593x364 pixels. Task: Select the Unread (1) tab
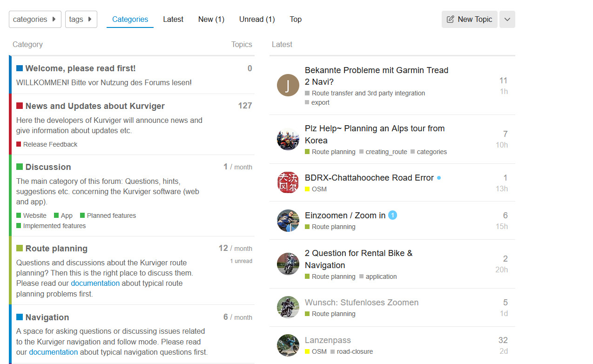point(257,20)
